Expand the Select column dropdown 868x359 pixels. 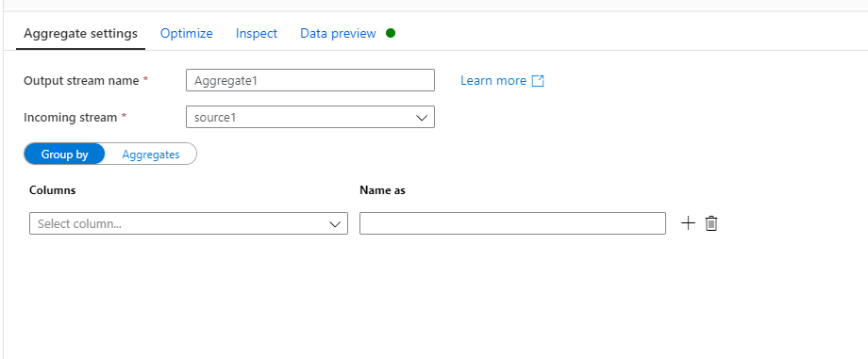(188, 223)
